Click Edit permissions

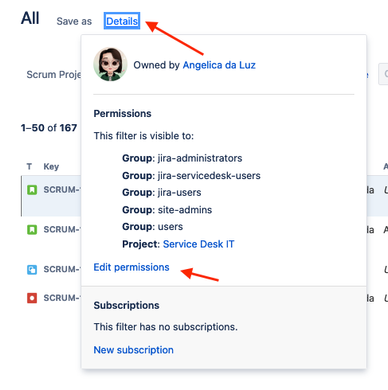(131, 267)
